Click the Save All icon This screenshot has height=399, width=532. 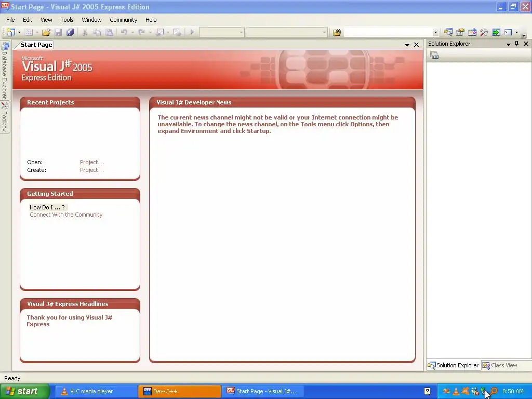pos(70,32)
